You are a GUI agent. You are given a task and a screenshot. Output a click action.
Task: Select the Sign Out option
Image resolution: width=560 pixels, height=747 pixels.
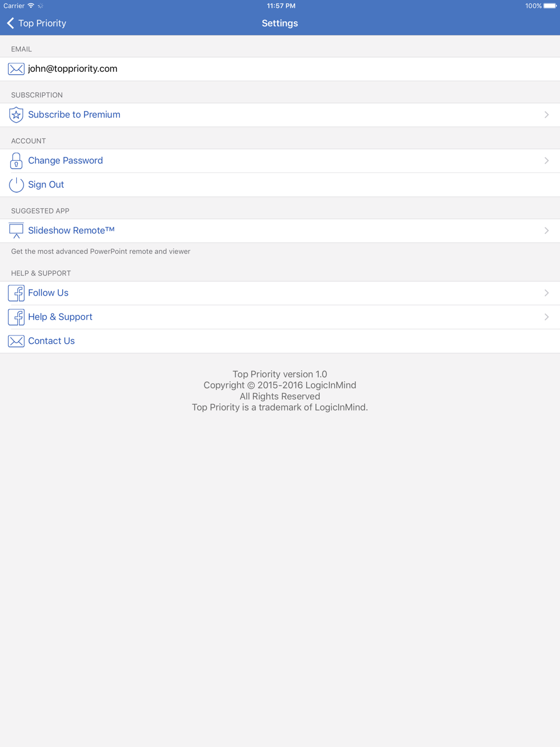coord(280,185)
